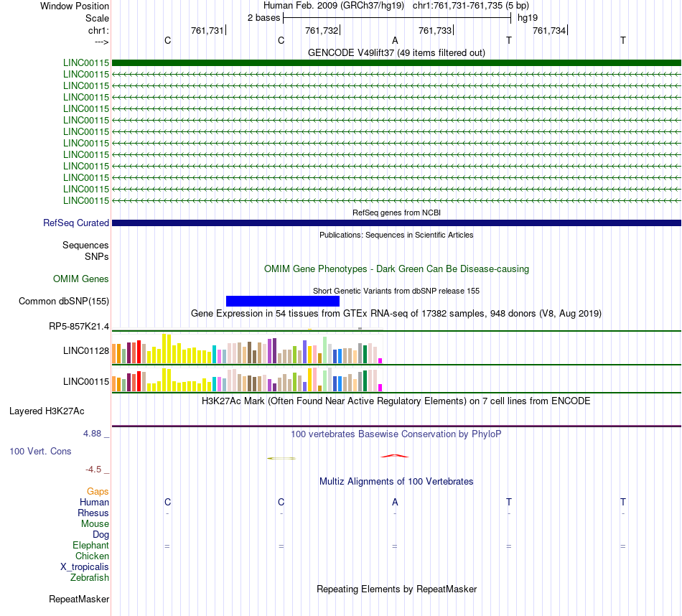Image resolution: width=682 pixels, height=616 pixels.
Task: Open 'Multiz Alignments of 100 Vertebrates' title
Action: pyautogui.click(x=396, y=482)
